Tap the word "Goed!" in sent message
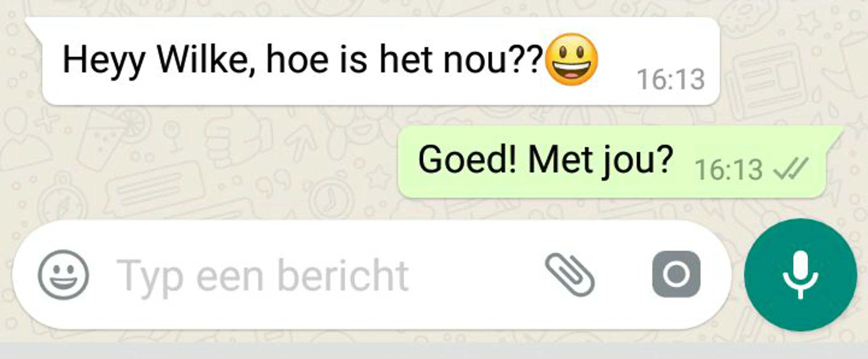 pyautogui.click(x=467, y=159)
